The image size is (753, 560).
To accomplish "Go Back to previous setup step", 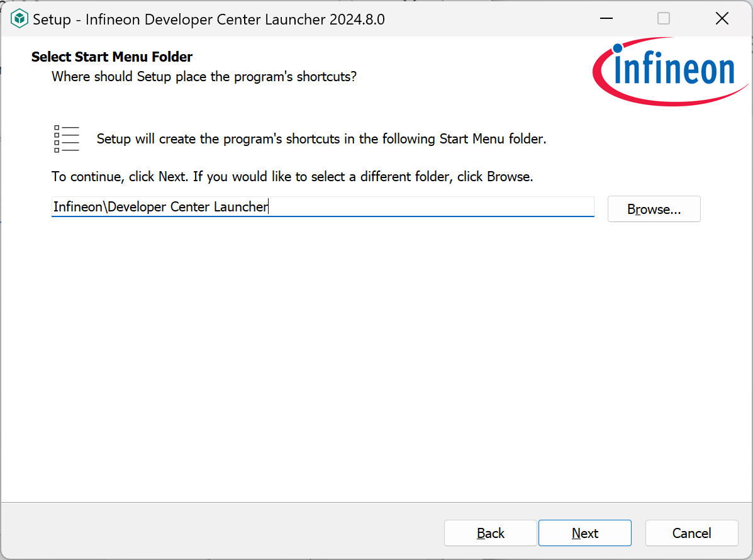I will coord(490,532).
